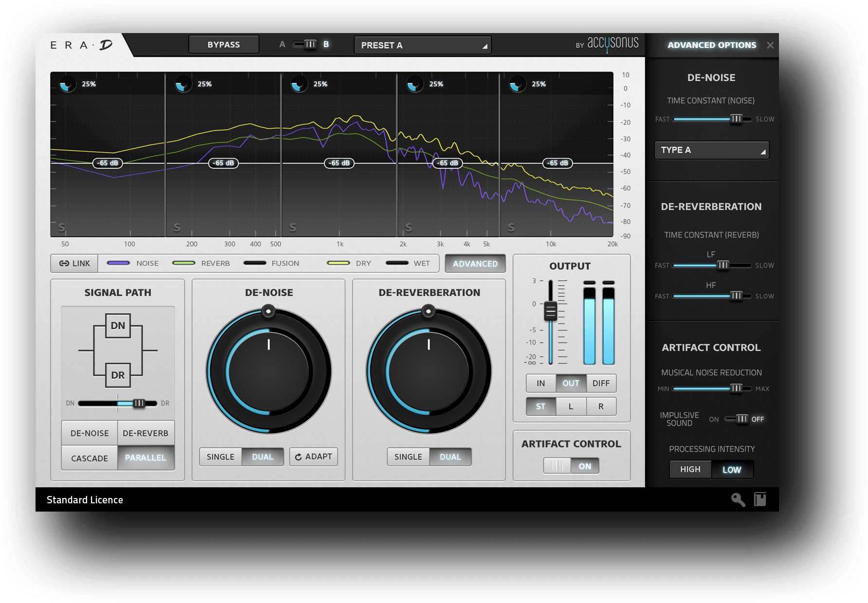
Task: Click the De-Reverberation main knob handle
Action: [428, 311]
